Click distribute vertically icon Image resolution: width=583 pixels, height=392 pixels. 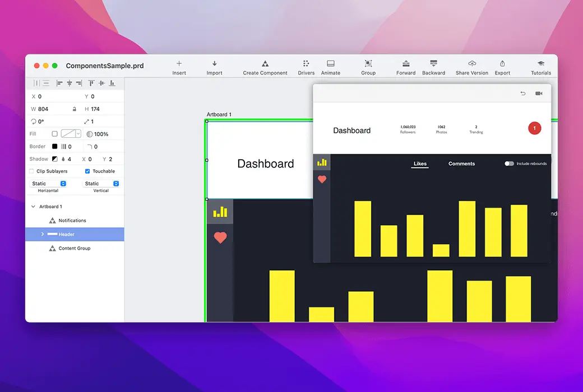[x=46, y=83]
